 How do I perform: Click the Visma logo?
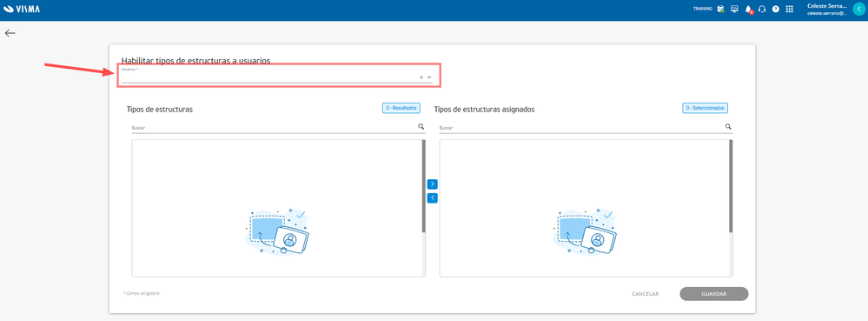[x=22, y=9]
